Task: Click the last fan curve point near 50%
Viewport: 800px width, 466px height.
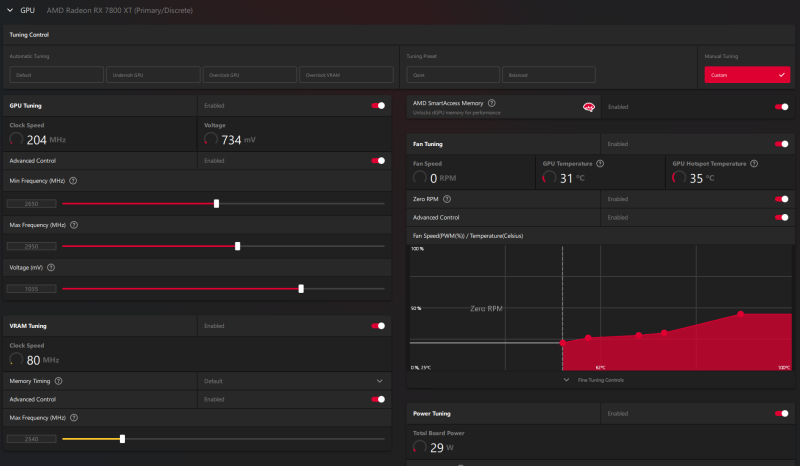Action: coord(740,314)
